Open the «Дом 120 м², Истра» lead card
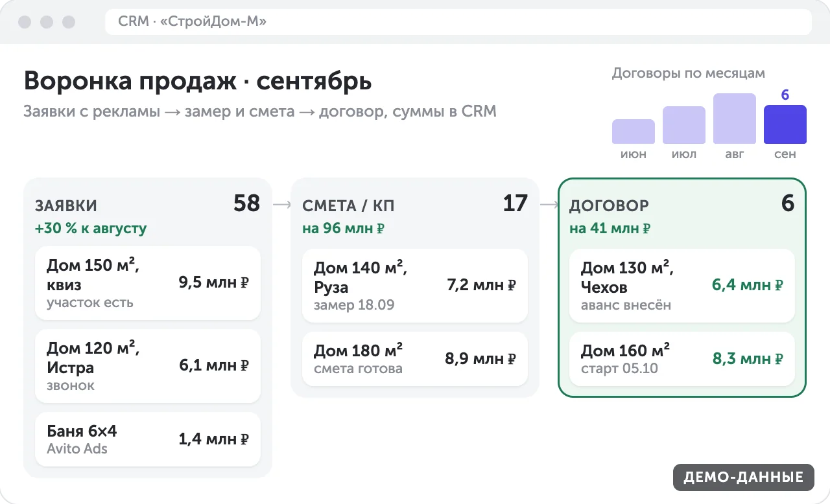The image size is (830, 504). tap(148, 366)
